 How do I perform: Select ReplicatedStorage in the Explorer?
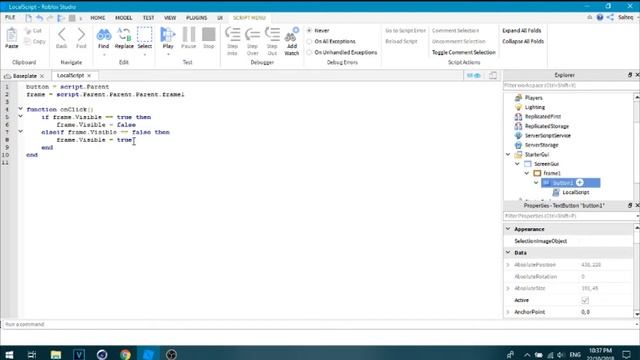pyautogui.click(x=547, y=126)
